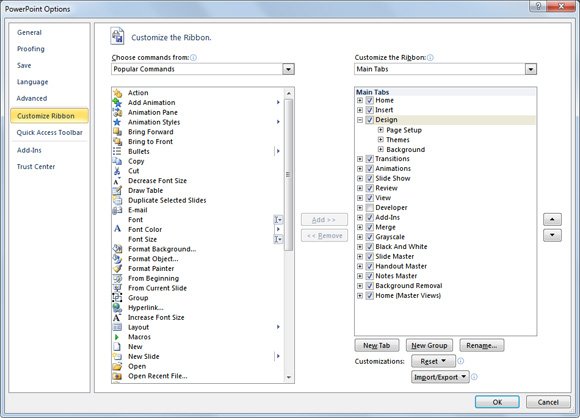Viewport: 580px width, 418px height.
Task: Select the Duplicate Selected Slides icon
Action: pyautogui.click(x=117, y=200)
